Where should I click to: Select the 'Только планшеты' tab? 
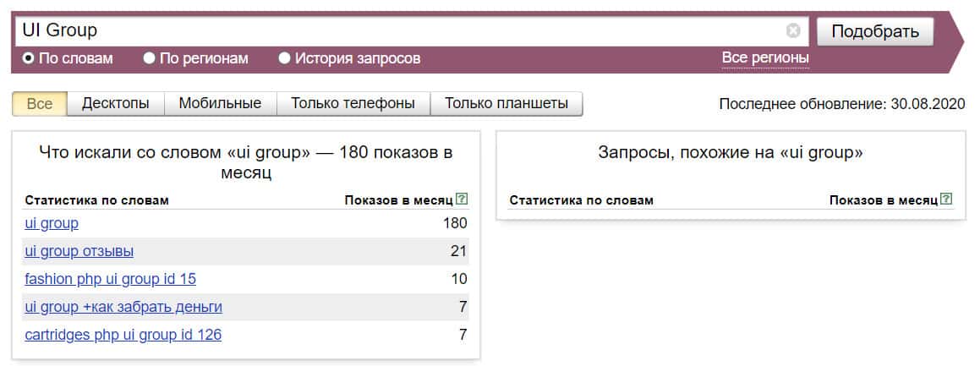point(506,104)
